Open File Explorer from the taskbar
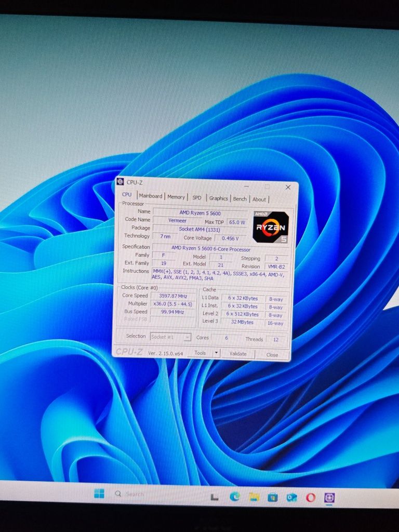This screenshot has height=532, width=399. click(x=254, y=497)
